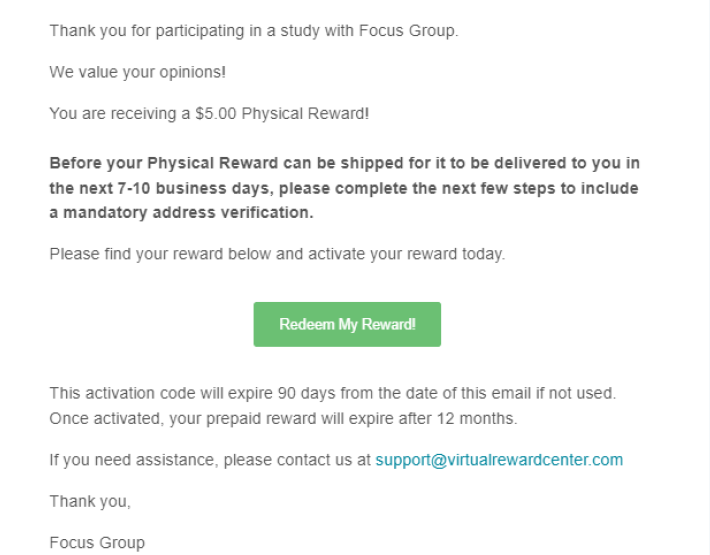Click the 'Thank you for participating' opening line
Image resolution: width=710 pixels, height=555 pixels.
coord(254,31)
